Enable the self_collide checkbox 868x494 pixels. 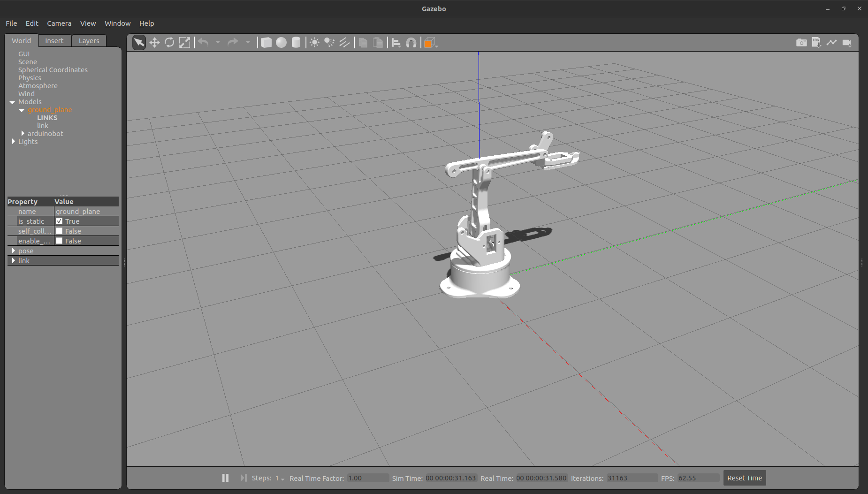pyautogui.click(x=60, y=231)
